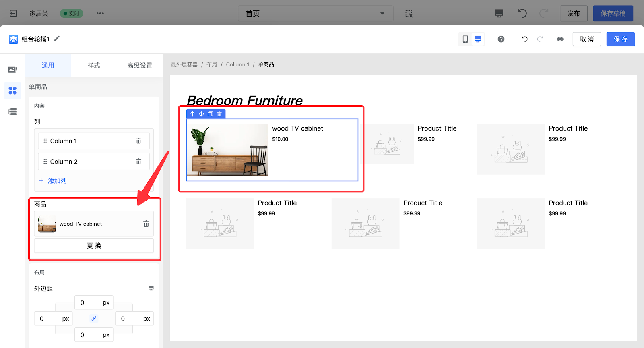Click the pencil icon to rename 组合轮播1
Screen dimensions: 644x348
click(x=57, y=39)
